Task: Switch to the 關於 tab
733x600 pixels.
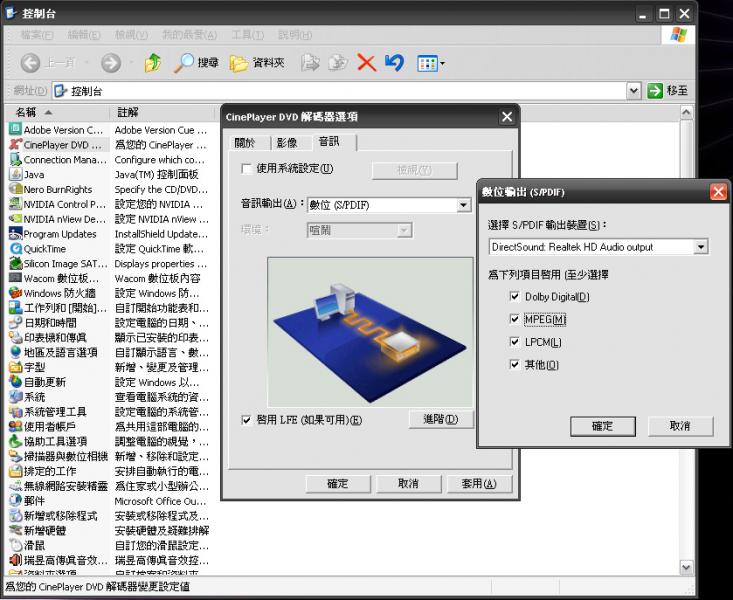Action: [x=245, y=142]
